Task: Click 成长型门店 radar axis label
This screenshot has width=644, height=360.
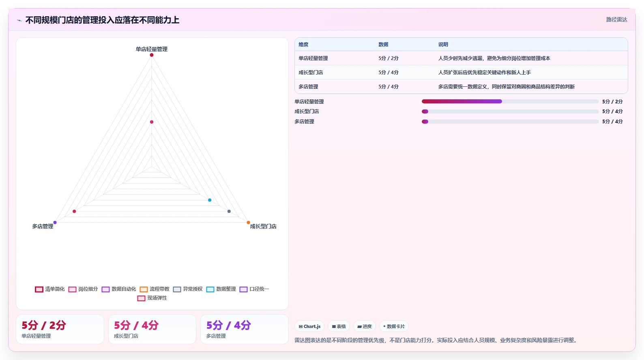Action: (x=263, y=226)
